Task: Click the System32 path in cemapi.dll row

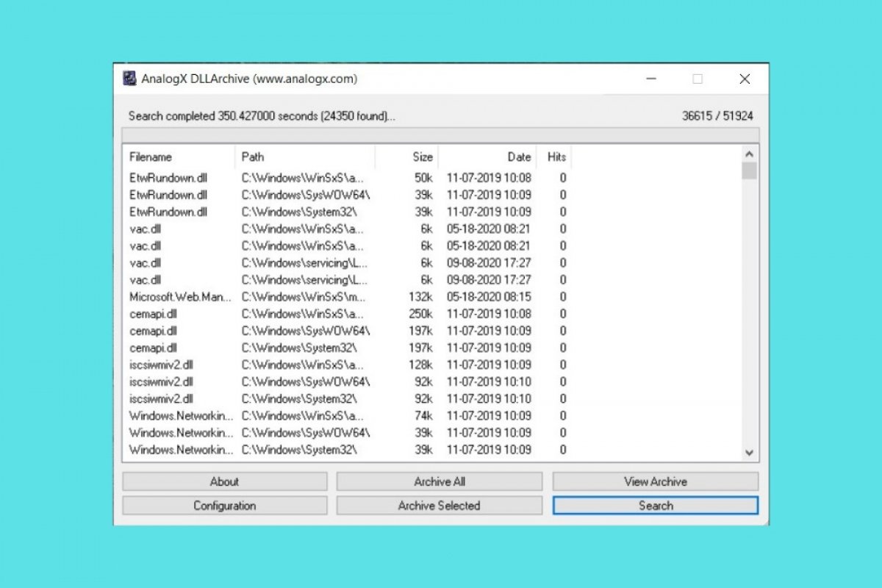Action: (x=299, y=348)
